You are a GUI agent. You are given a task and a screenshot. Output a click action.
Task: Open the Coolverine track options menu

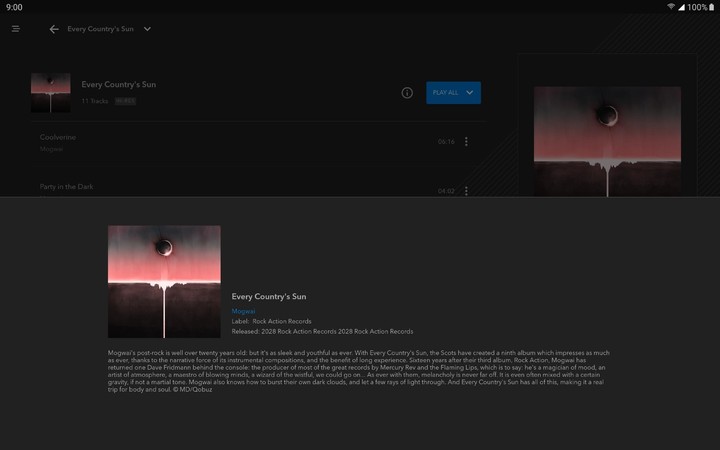[x=466, y=142]
